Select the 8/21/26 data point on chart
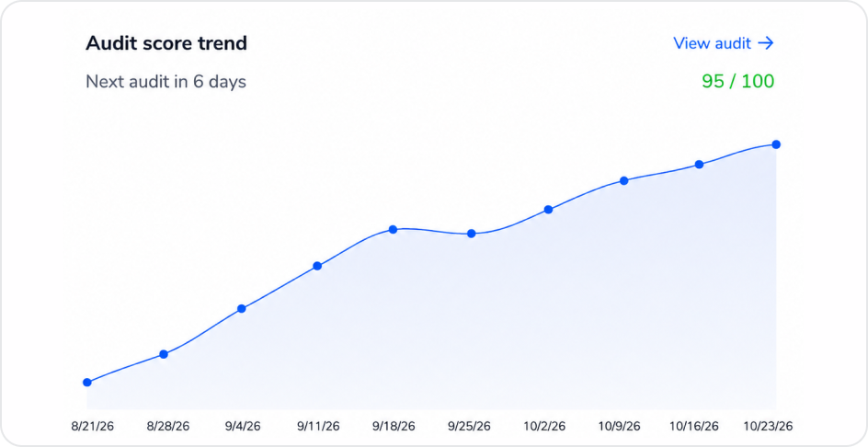Viewport: 868px width, 447px height. tap(87, 383)
